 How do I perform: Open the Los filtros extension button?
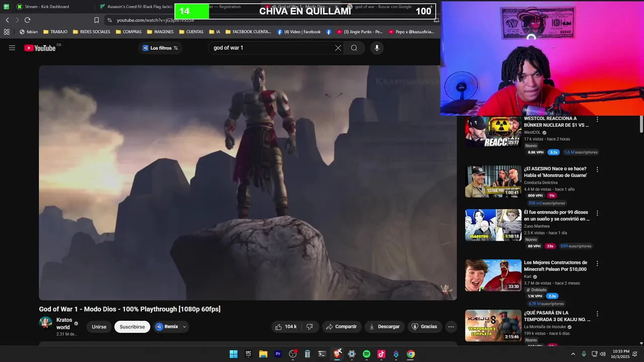[x=160, y=48]
